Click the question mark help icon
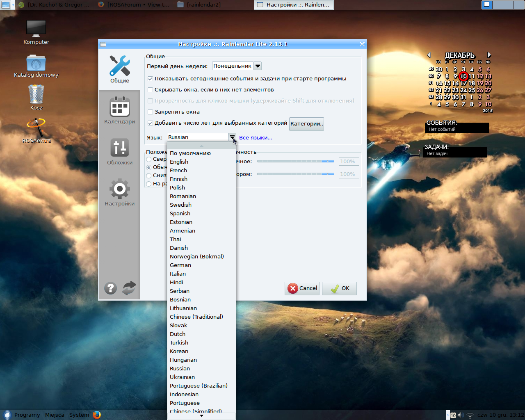 click(110, 288)
